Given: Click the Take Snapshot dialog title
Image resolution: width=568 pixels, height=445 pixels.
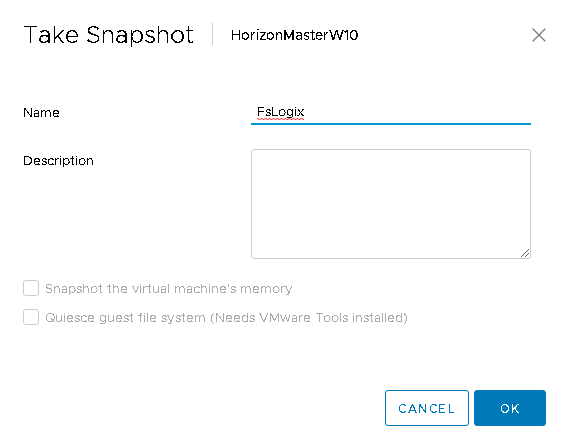Looking at the screenshot, I should click(108, 35).
